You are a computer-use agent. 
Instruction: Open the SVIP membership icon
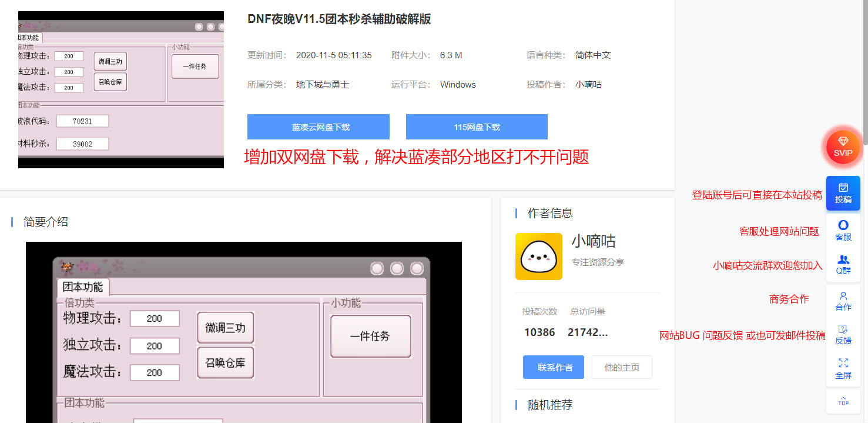[x=843, y=146]
